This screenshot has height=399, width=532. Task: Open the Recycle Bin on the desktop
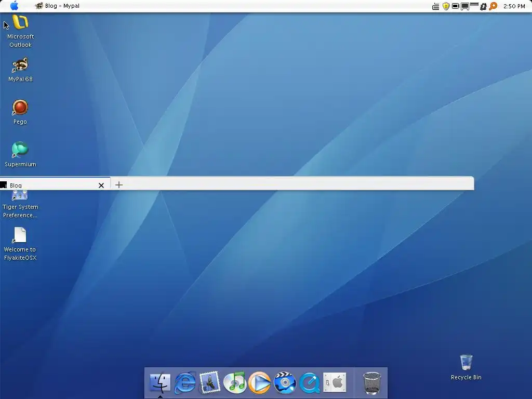pos(466,367)
